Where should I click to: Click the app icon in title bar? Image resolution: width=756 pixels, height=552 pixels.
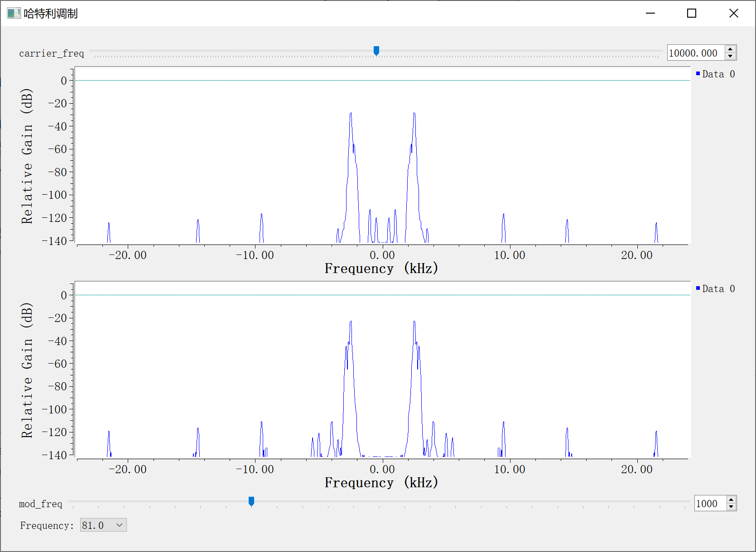pos(14,13)
